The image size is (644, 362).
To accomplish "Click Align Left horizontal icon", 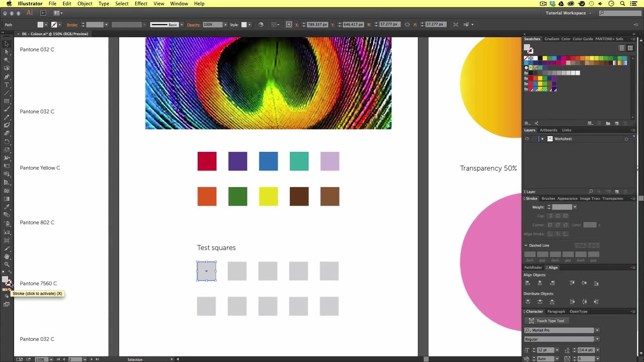I will (528, 283).
